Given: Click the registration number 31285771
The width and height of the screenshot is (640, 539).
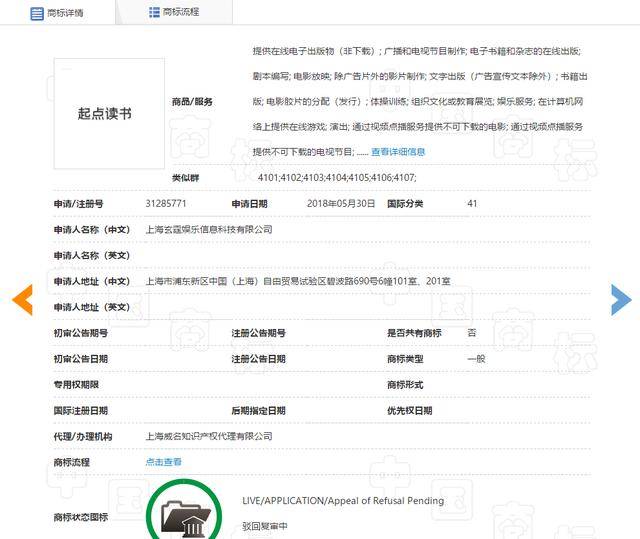Looking at the screenshot, I should (166, 203).
